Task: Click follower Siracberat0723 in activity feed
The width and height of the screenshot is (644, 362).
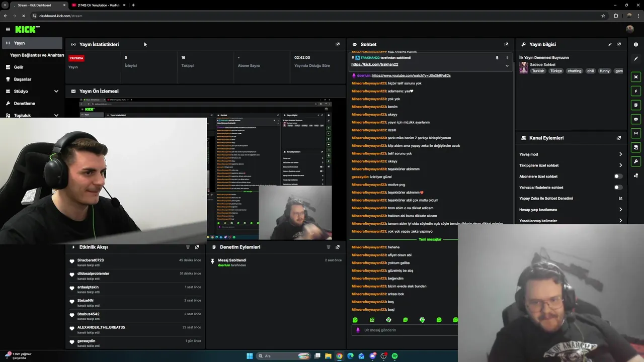Action: click(91, 260)
